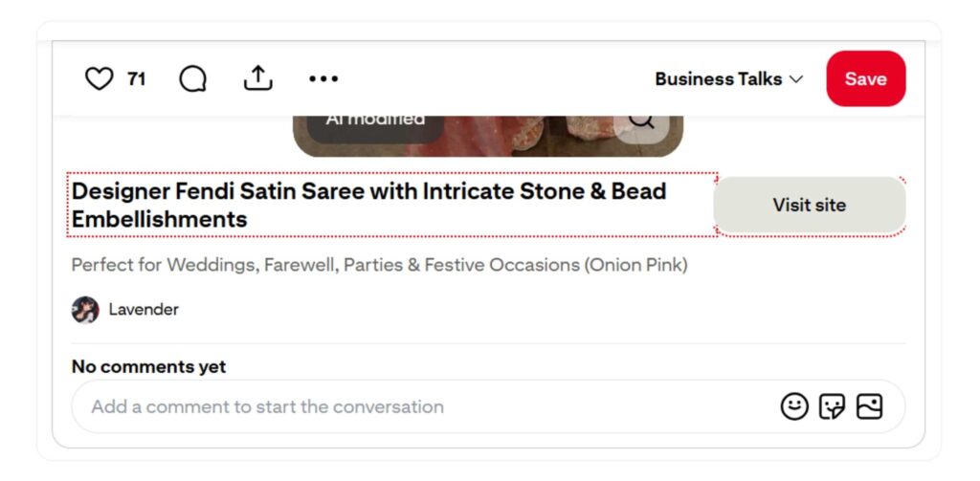Share the pin via the upload arrow icon
The image size is (980, 481).
point(257,78)
